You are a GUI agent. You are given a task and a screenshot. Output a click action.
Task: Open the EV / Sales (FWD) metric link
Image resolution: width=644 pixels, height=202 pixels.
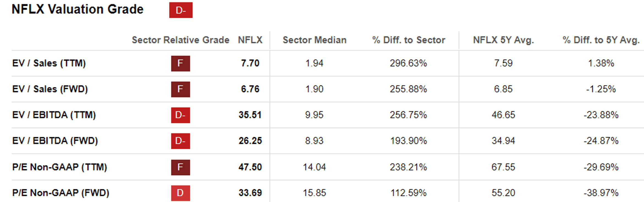50,89
